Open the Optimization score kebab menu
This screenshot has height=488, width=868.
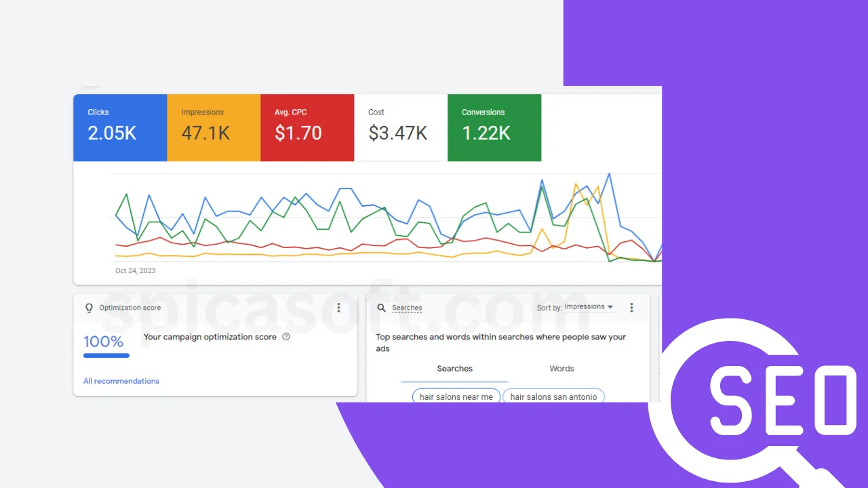[x=338, y=307]
